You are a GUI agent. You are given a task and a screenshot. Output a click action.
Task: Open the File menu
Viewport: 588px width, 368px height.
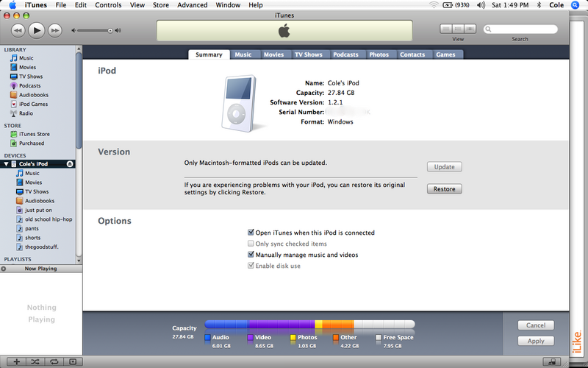point(61,5)
